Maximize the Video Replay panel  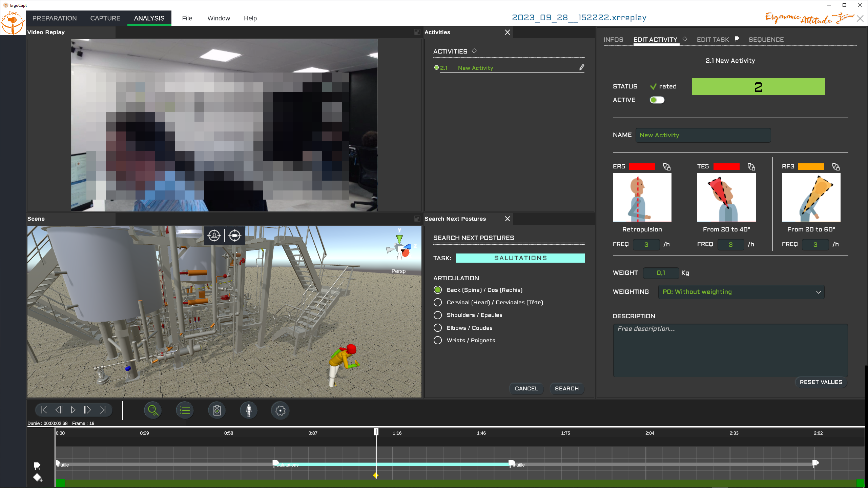coord(417,32)
